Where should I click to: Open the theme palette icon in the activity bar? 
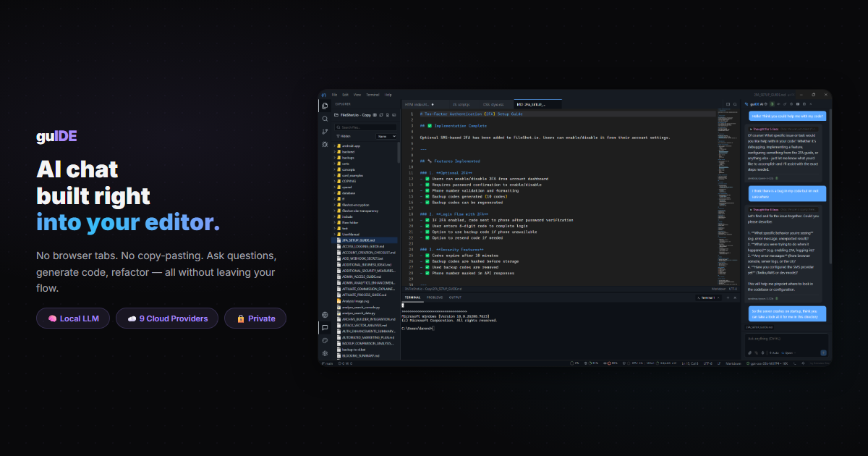pyautogui.click(x=325, y=340)
